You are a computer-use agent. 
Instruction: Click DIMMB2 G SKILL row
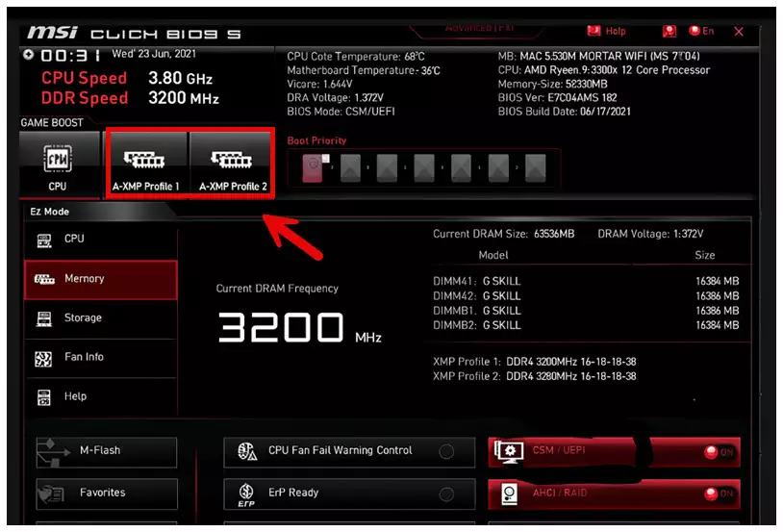point(586,325)
